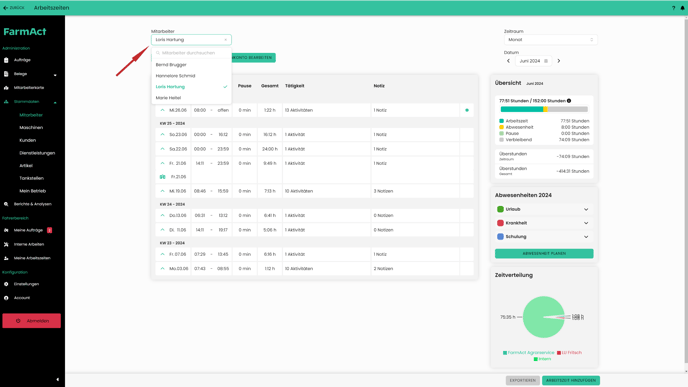This screenshot has height=387, width=688.
Task: Open the Zeitraum Monat dropdown
Action: (550, 40)
